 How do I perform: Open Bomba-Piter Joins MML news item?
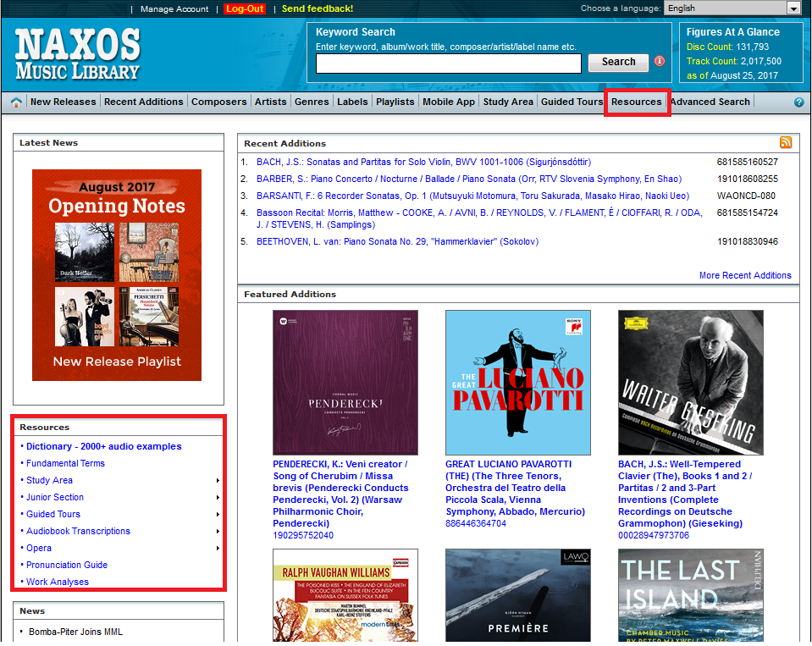click(75, 632)
